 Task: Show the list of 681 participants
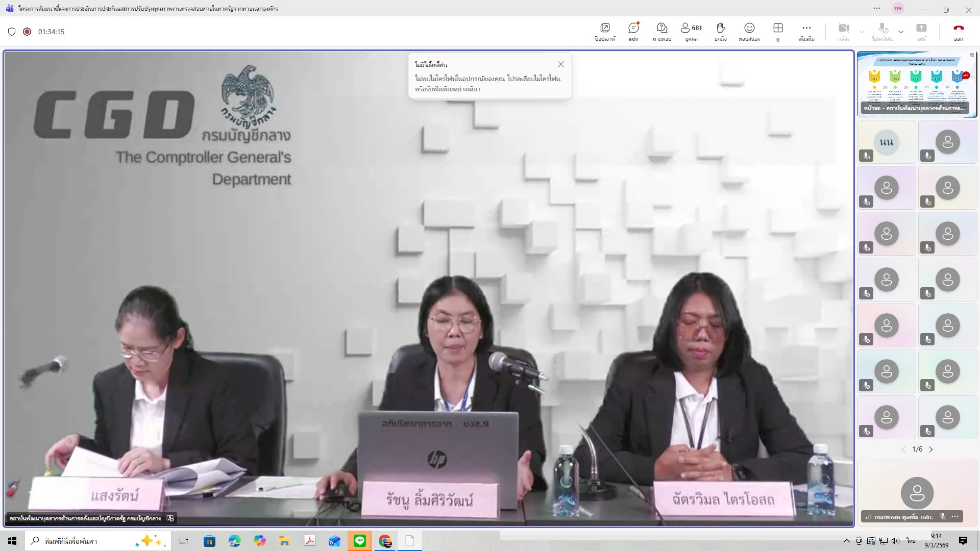pos(691,32)
